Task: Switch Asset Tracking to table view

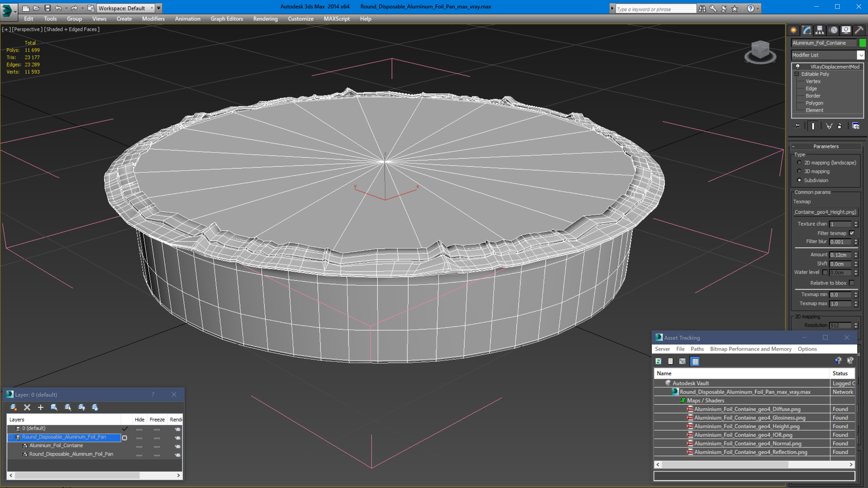Action: [x=695, y=361]
